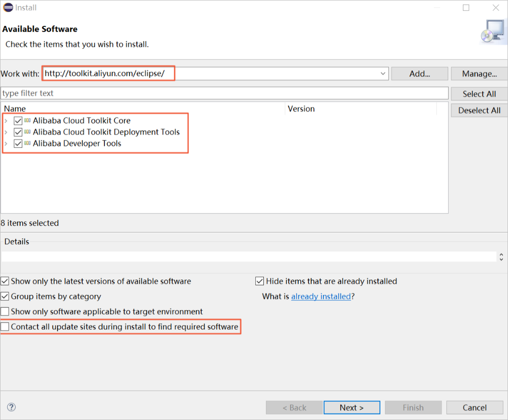Select the Alibaba Cloud Toolkit Core row text
The width and height of the screenshot is (508, 420).
[82, 121]
